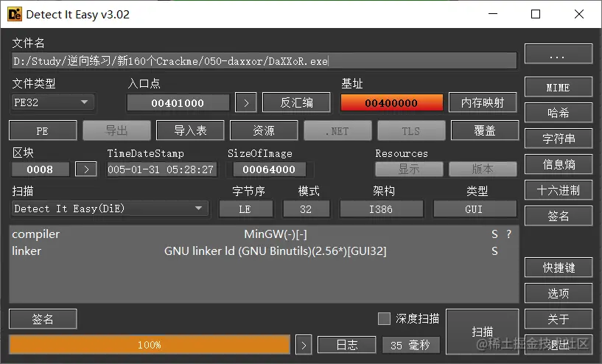Image resolution: width=602 pixels, height=364 pixels.
Task: Open the 导入表 import table button
Action: click(190, 130)
